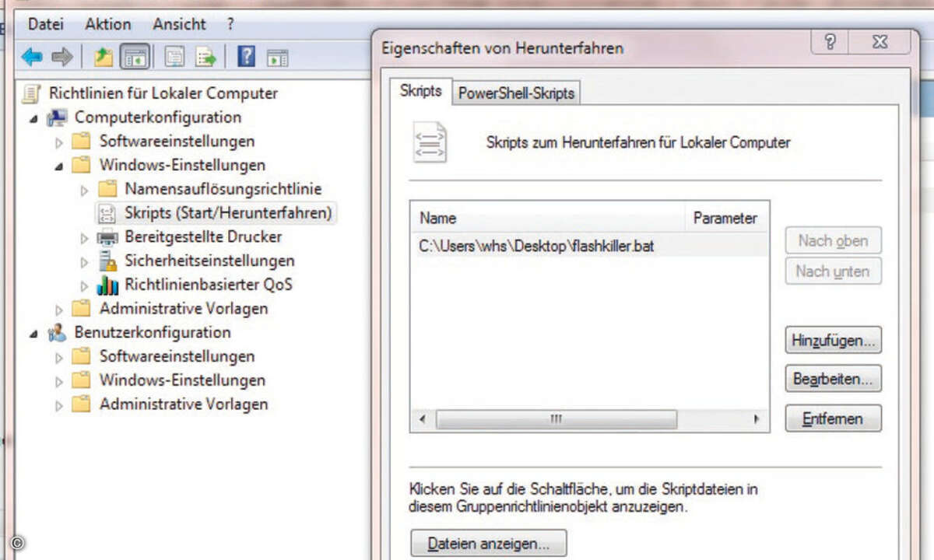Image resolution: width=934 pixels, height=560 pixels.
Task: Click folder icon of Administrative Vorlagen under Benutzerkonfiguration
Action: point(82,404)
